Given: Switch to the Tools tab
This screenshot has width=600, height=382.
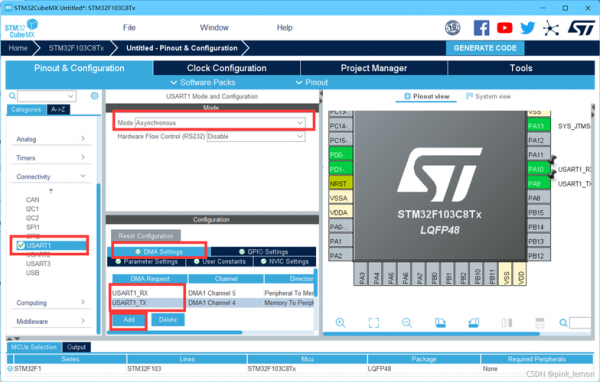Looking at the screenshot, I should point(521,68).
